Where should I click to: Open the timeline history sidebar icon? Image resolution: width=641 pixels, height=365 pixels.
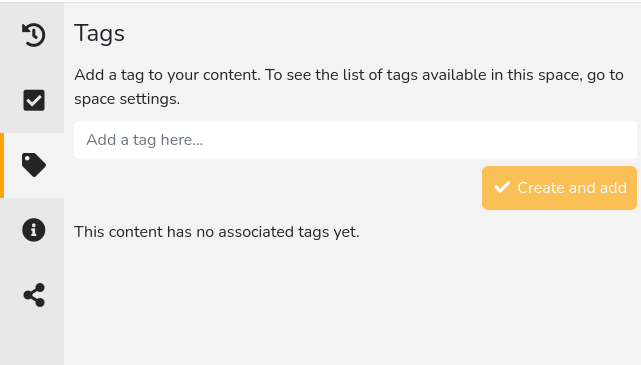34,35
